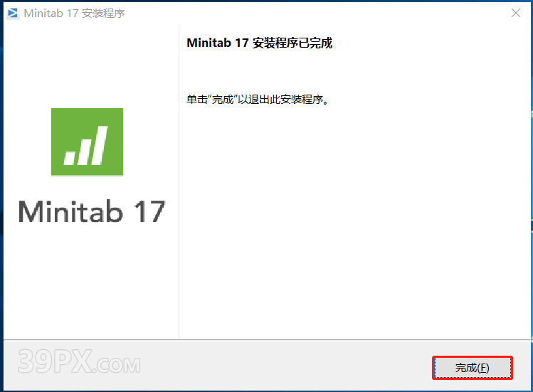
Task: Click empty title bar space before the X
Action: pos(316,13)
